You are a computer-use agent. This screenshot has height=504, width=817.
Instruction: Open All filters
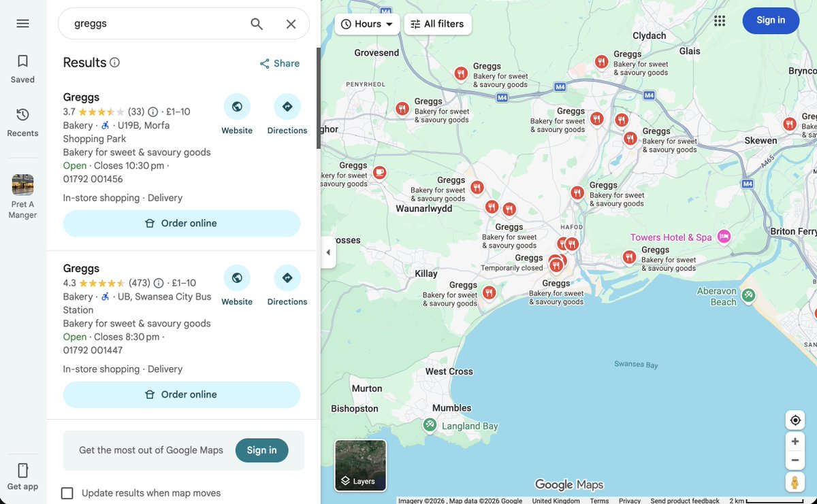pyautogui.click(x=437, y=24)
